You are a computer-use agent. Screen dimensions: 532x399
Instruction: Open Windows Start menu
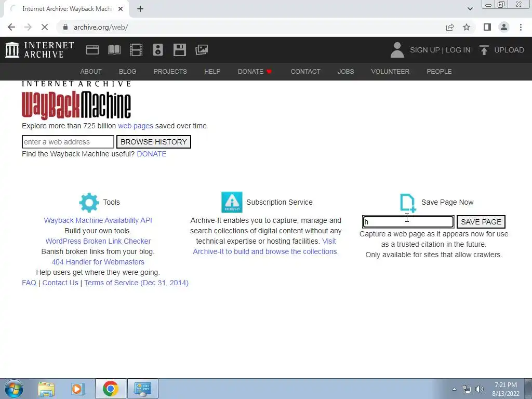point(14,389)
